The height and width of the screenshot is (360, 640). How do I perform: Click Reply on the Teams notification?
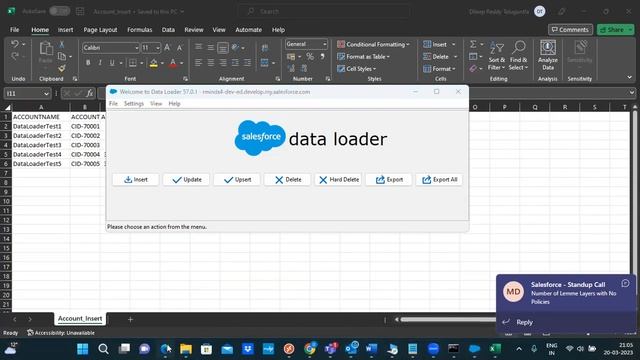524,322
